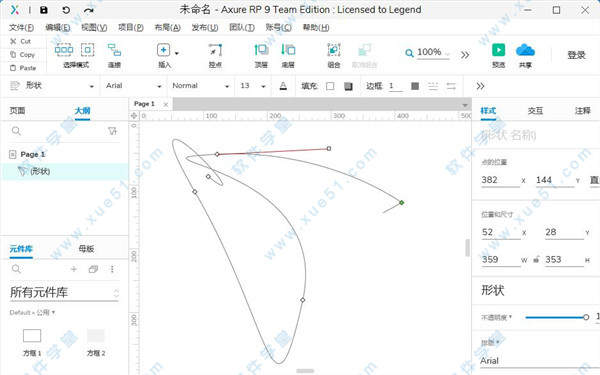Screen dimensions: 600x375
Task: Click the border color swatch
Action: [415, 86]
